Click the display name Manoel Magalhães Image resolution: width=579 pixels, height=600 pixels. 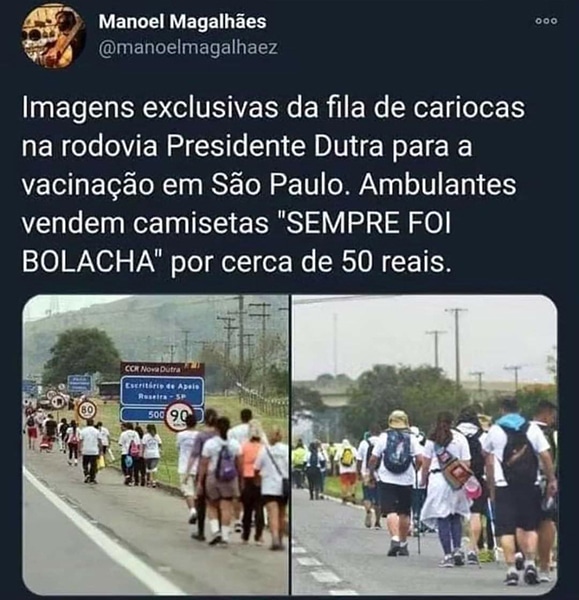pyautogui.click(x=182, y=21)
